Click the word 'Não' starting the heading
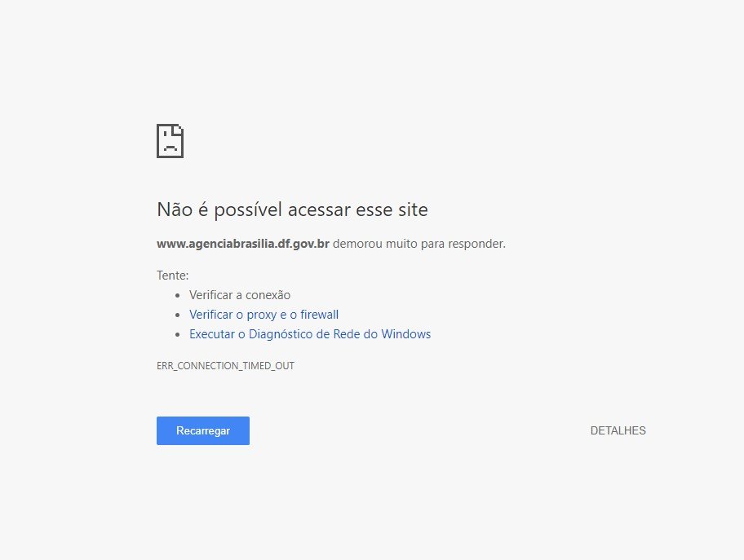 tap(175, 209)
